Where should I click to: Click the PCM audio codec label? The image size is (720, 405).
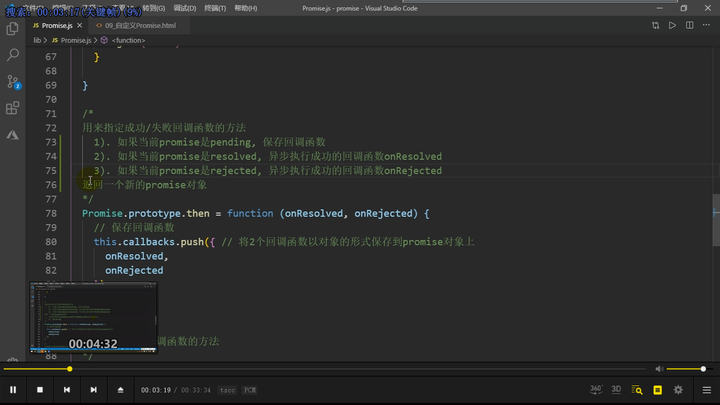point(250,390)
